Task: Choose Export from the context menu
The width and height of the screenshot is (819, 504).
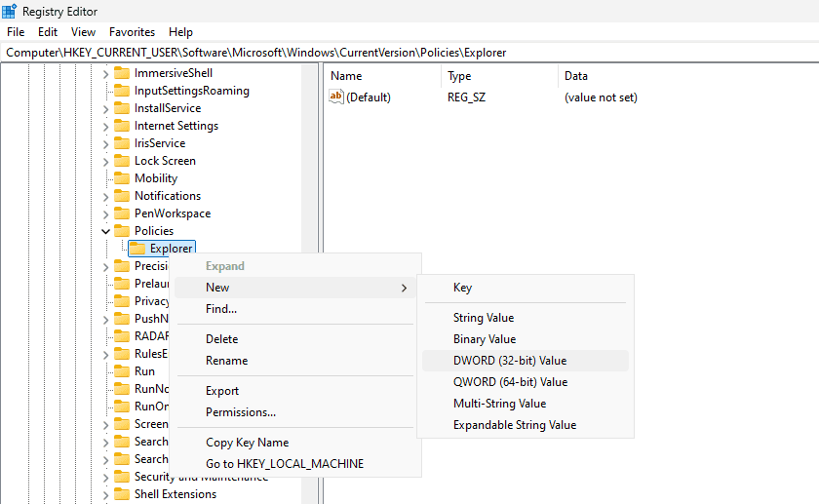Action: (295, 391)
